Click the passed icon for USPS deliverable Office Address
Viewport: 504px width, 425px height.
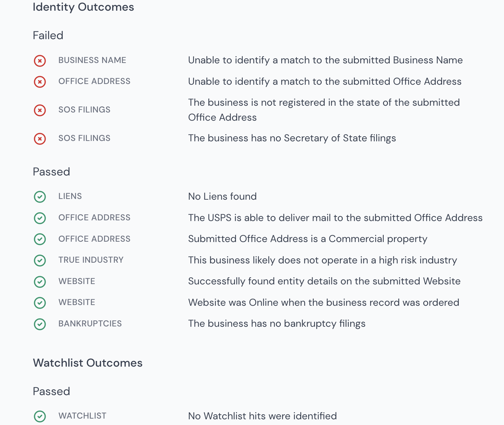click(40, 218)
